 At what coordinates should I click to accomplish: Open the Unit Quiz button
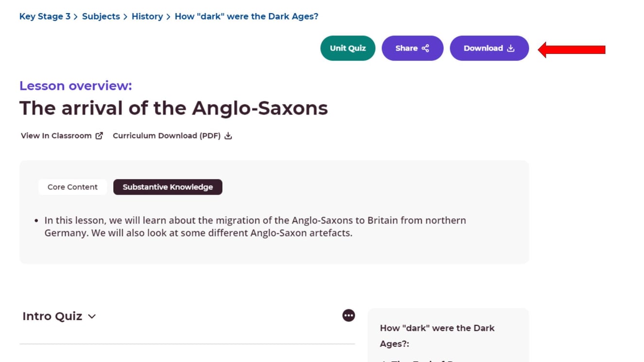click(348, 48)
